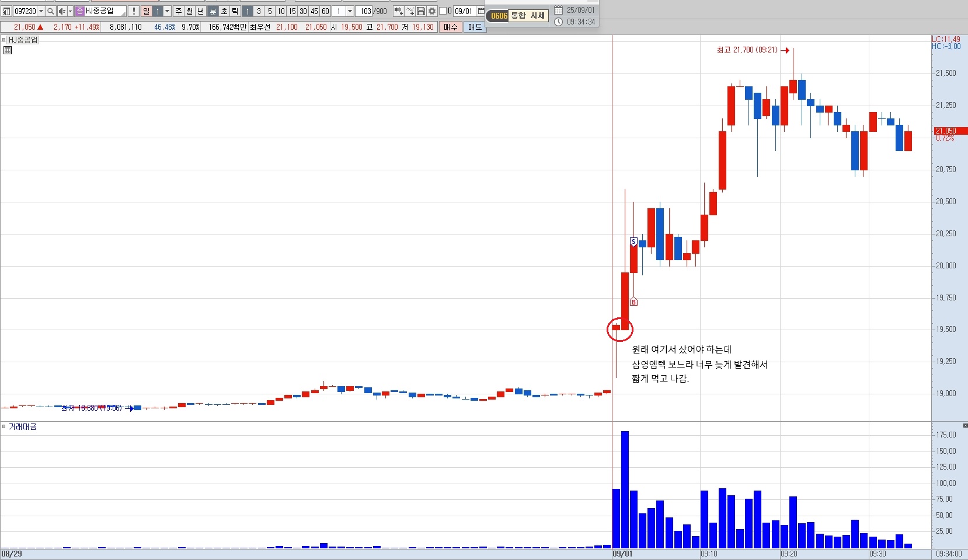This screenshot has height=560, width=968.
Task: Select the 60-minute interval tab
Action: point(325,11)
